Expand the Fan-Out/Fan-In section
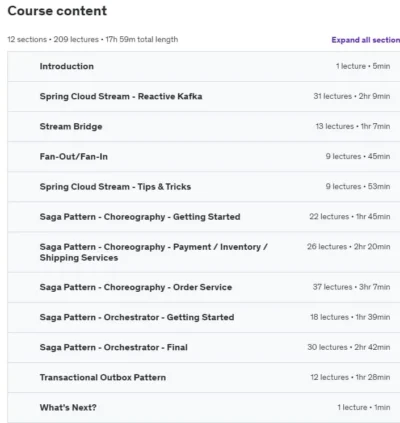The image size is (400, 423). (x=204, y=157)
